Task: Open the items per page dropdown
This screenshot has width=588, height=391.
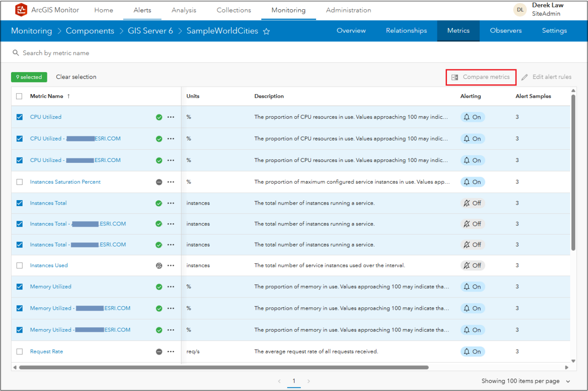Action: 526,381
